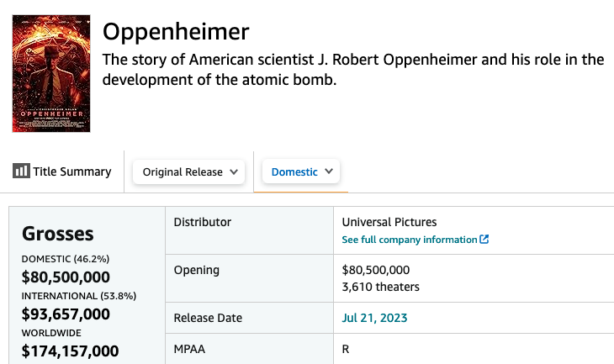Open the Domestic region dropdown
Screen dimensions: 614x364
pos(301,171)
